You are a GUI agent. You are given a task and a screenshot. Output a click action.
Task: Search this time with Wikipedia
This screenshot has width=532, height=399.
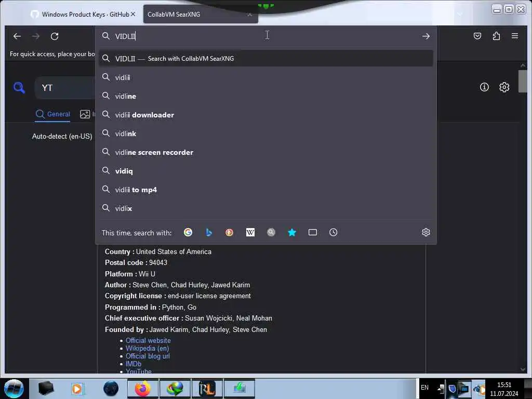point(250,232)
